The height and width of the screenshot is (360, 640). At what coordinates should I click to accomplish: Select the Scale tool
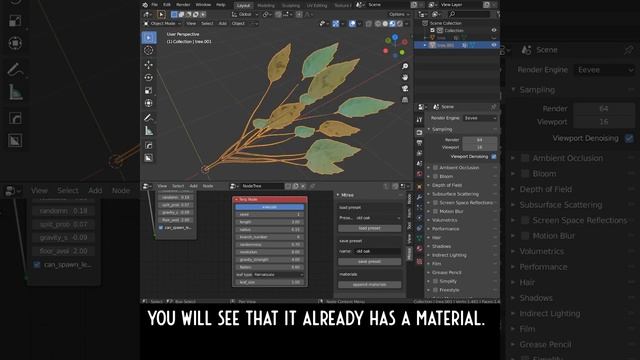pos(149,90)
